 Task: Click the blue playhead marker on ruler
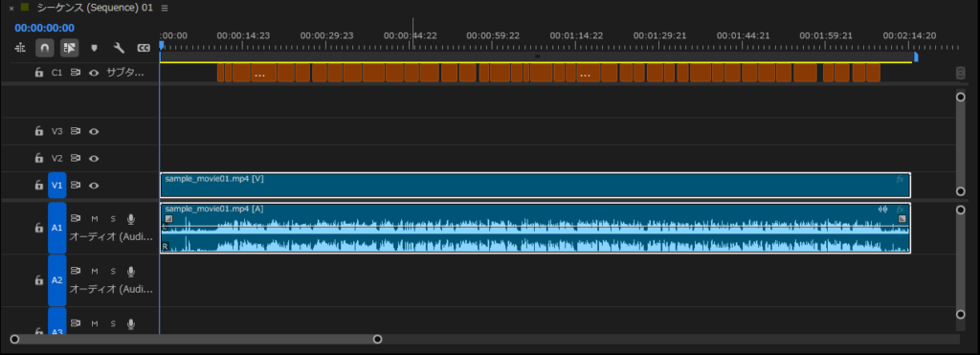coord(161,45)
